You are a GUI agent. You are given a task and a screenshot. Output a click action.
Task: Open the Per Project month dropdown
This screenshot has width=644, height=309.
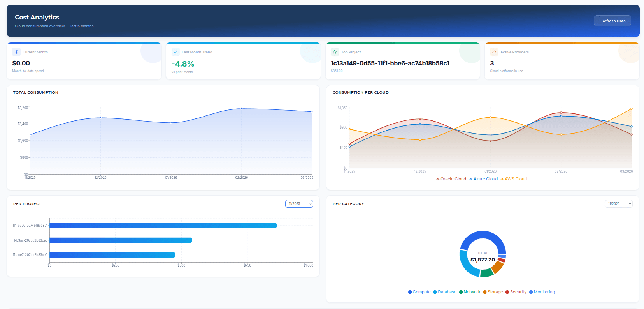pos(299,204)
